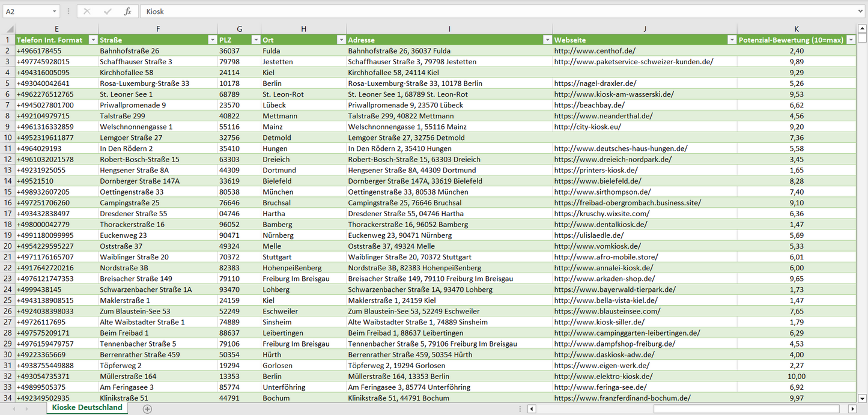Click the vertical scrollbar up arrow
868x415 pixels.
point(862,28)
